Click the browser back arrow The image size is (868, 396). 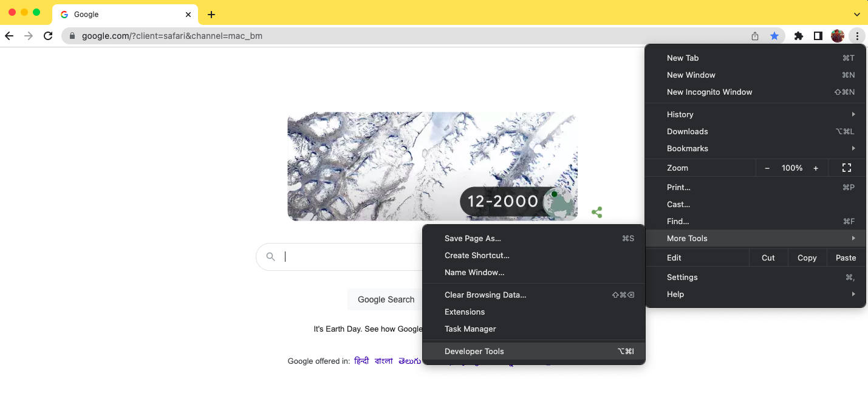tap(9, 36)
